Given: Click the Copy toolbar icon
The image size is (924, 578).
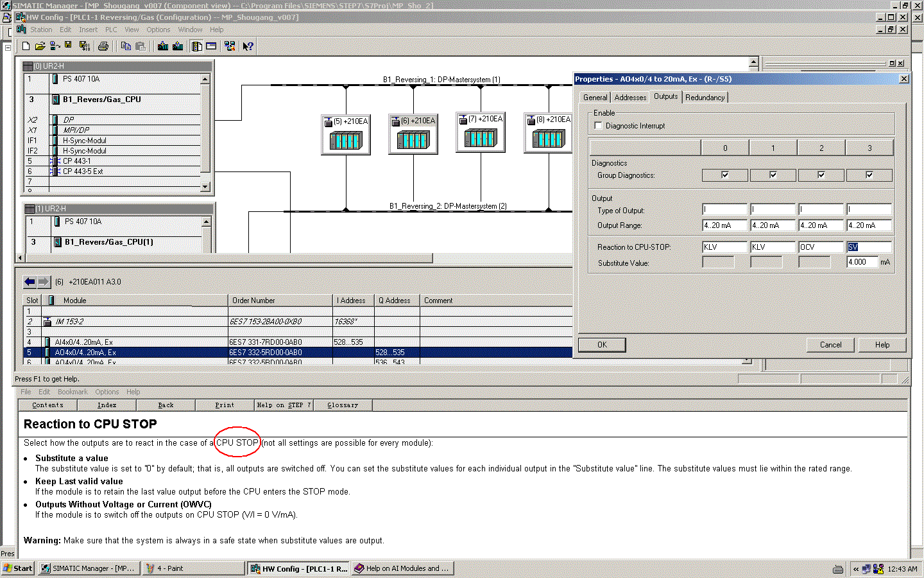Looking at the screenshot, I should coord(126,46).
